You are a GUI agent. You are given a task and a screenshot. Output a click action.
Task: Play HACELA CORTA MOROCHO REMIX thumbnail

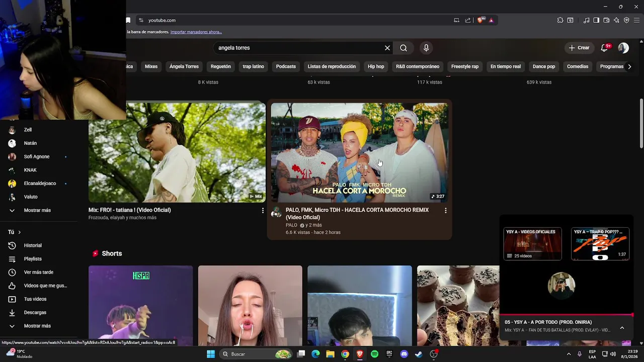pyautogui.click(x=359, y=152)
